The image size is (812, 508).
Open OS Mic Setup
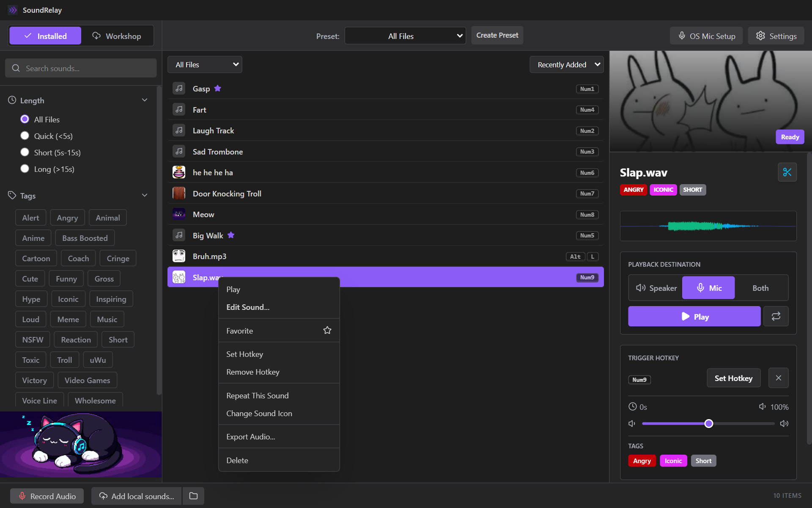click(x=706, y=36)
